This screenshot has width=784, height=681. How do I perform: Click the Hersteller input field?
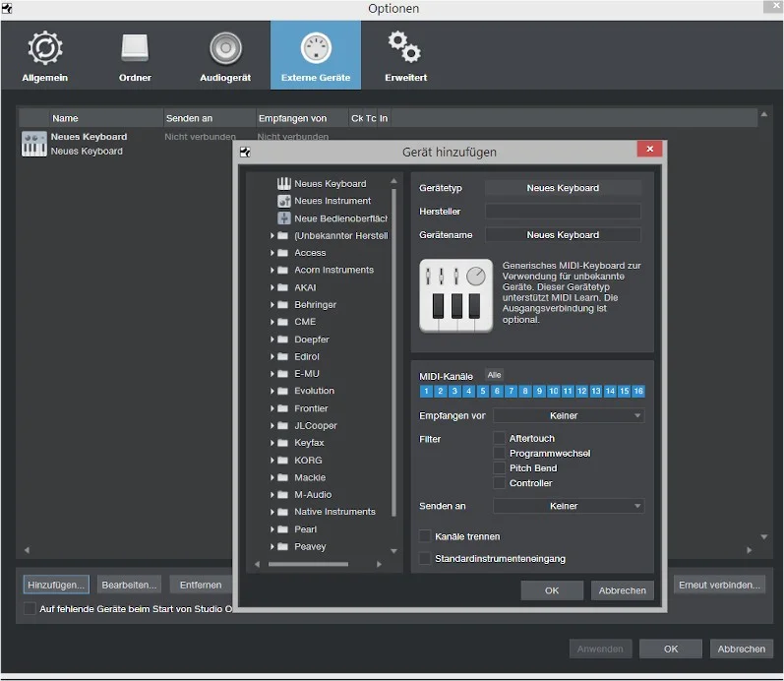click(563, 212)
